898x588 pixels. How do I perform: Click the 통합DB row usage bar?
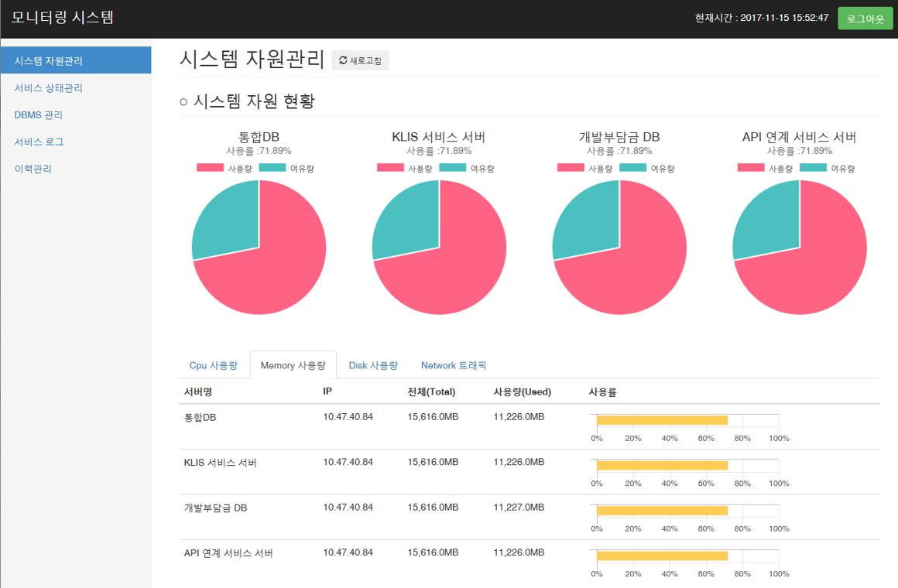662,420
